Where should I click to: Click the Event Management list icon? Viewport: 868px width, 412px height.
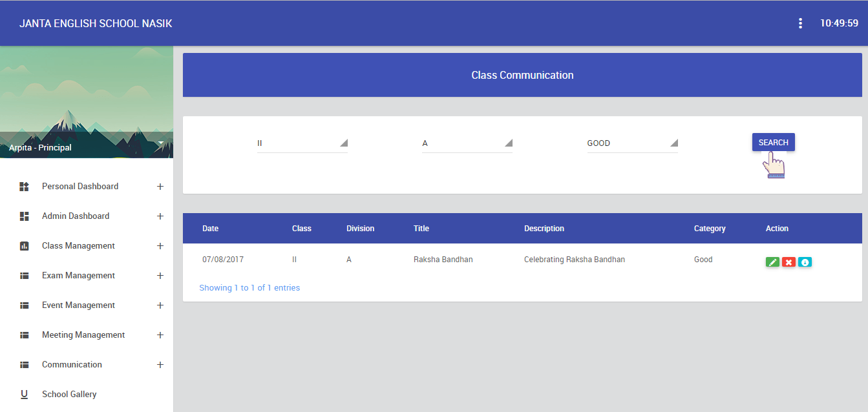pos(25,305)
